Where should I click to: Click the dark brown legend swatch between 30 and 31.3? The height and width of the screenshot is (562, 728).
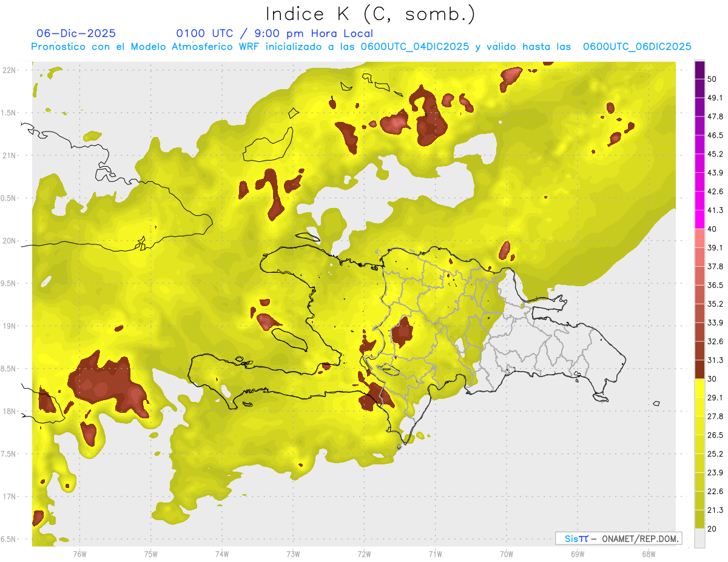(700, 369)
